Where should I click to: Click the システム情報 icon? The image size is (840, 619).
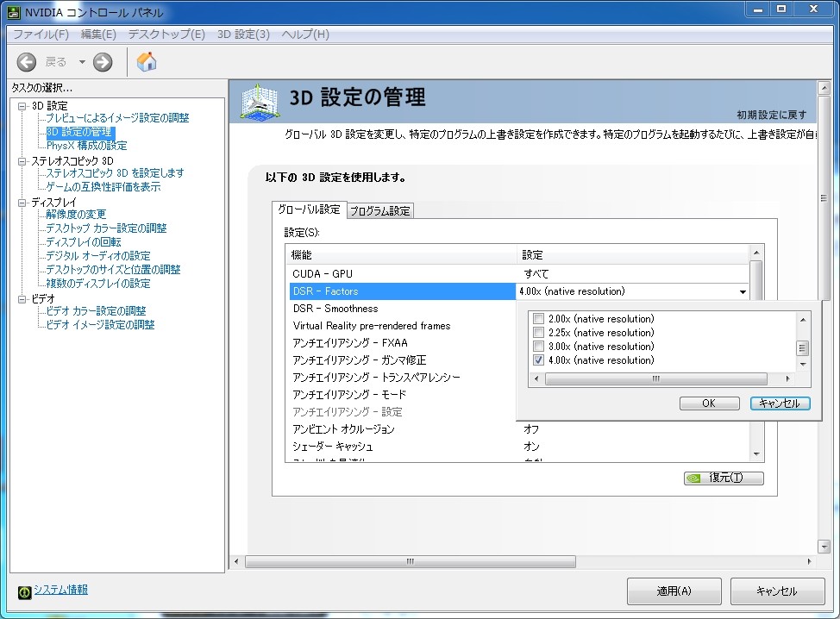25,591
